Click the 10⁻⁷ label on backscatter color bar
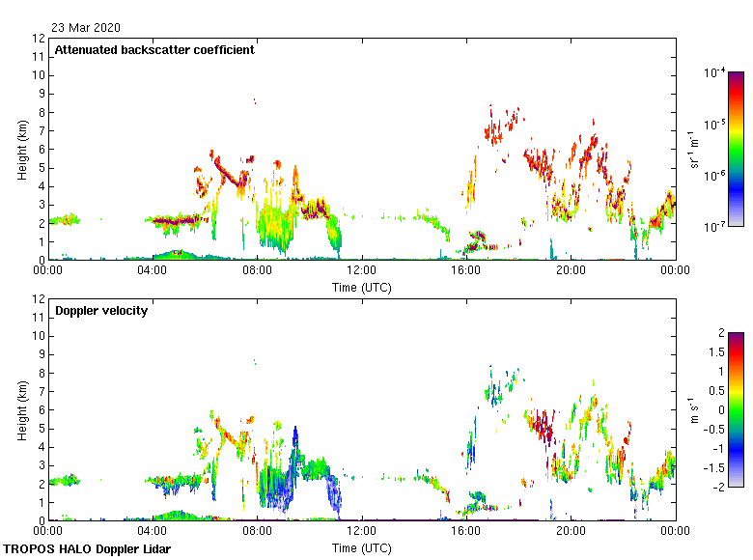 coord(714,226)
